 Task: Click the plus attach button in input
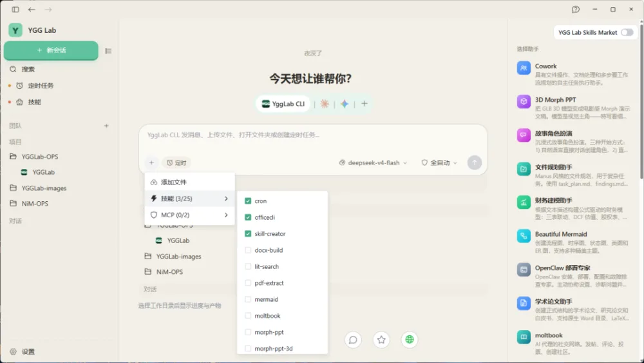[151, 162]
